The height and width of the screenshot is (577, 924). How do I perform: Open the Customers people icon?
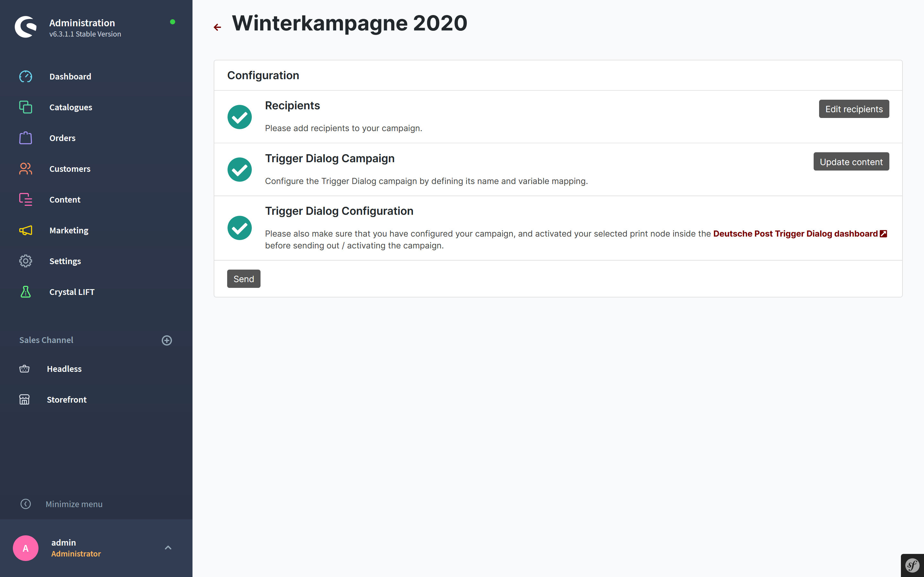click(26, 169)
